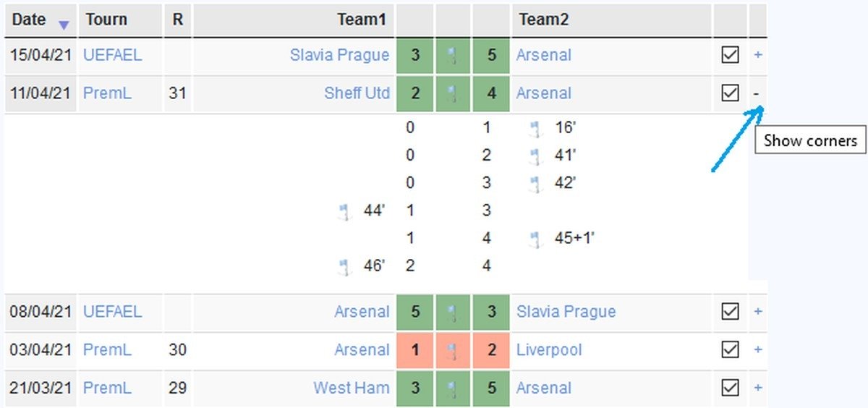Click the red score cell showing 1

coord(415,350)
